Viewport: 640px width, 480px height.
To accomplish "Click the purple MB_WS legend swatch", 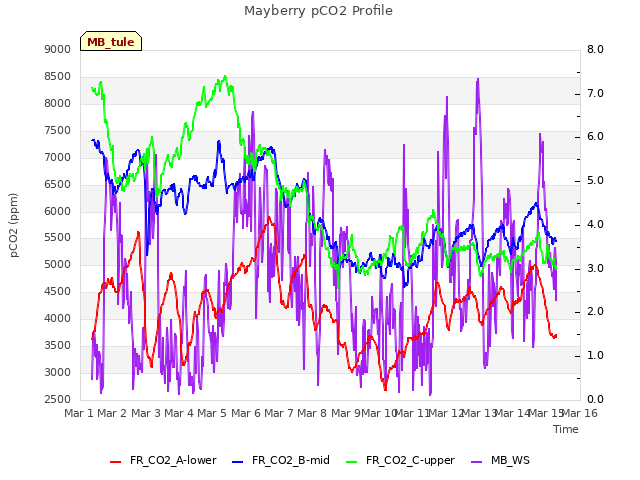I will pyautogui.click(x=476, y=461).
